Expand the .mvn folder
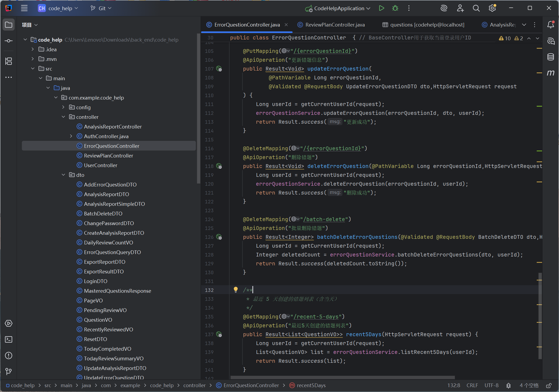The image size is (559, 392). [33, 59]
